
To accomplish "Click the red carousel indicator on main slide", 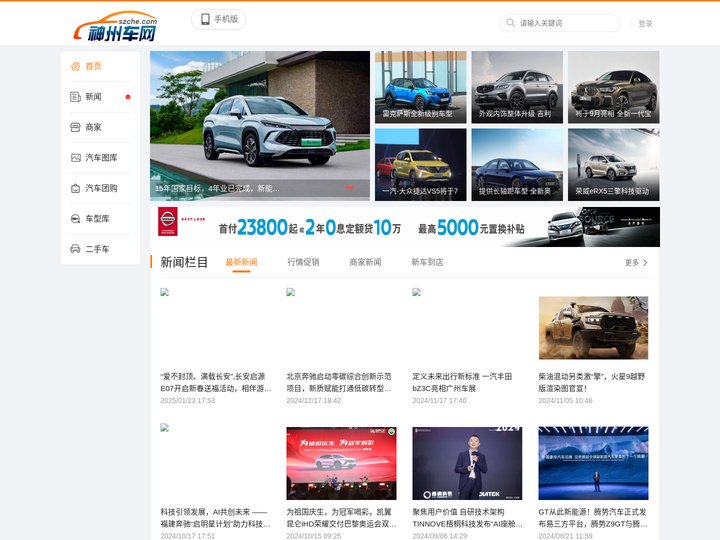I will [349, 187].
